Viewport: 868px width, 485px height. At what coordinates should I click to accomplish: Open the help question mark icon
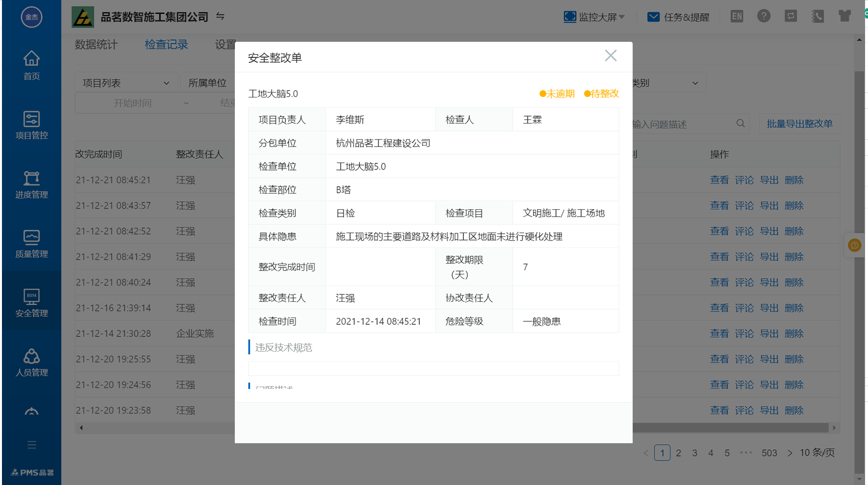coord(764,16)
